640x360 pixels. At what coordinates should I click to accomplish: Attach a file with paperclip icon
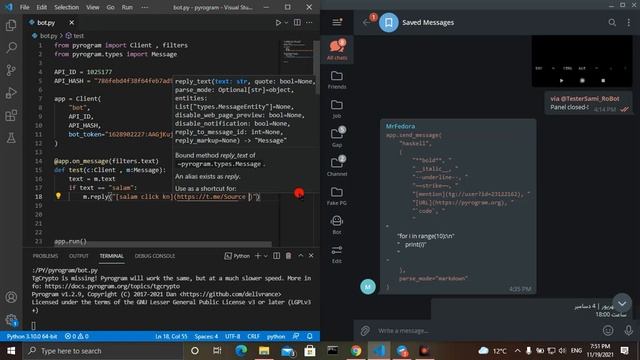coord(365,330)
